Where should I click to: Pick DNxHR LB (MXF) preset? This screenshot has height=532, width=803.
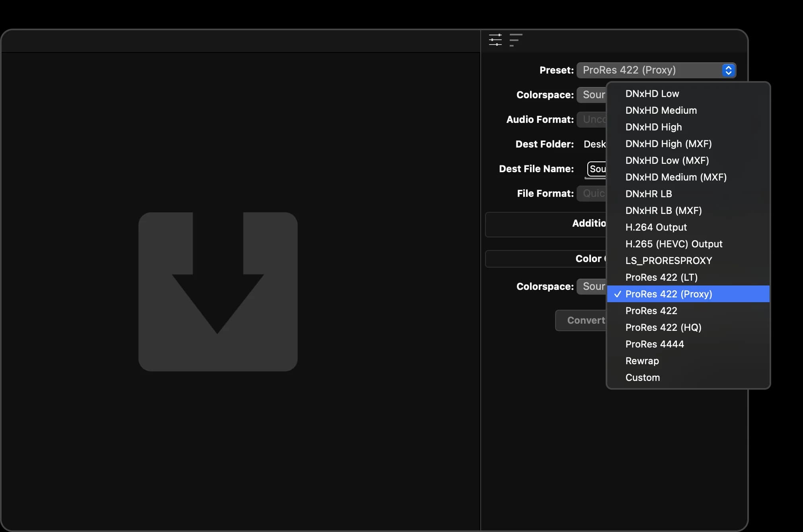(x=688, y=210)
